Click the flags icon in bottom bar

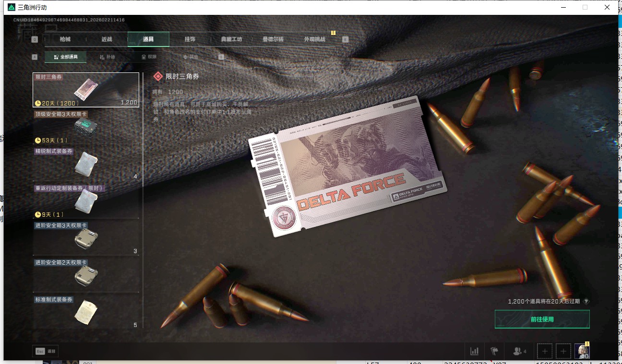(x=494, y=351)
